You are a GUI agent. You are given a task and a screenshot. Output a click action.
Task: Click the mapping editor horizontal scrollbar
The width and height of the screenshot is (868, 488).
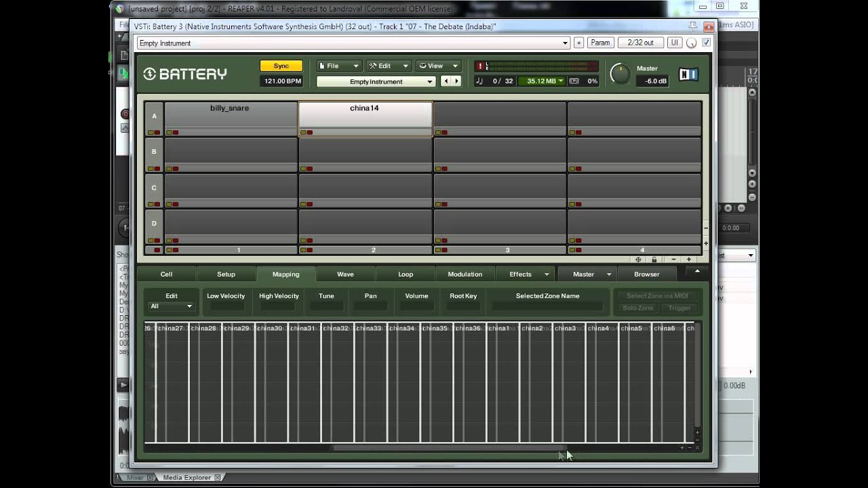pyautogui.click(x=449, y=447)
